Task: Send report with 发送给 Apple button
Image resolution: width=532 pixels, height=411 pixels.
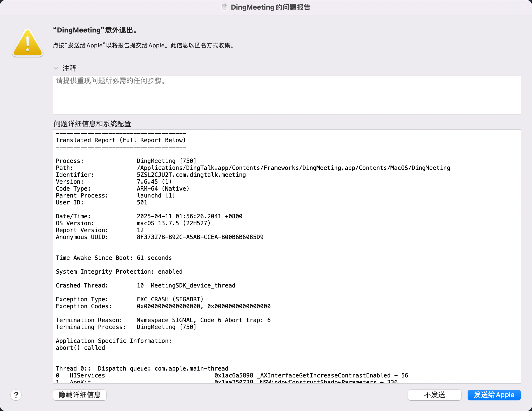Action: point(494,395)
